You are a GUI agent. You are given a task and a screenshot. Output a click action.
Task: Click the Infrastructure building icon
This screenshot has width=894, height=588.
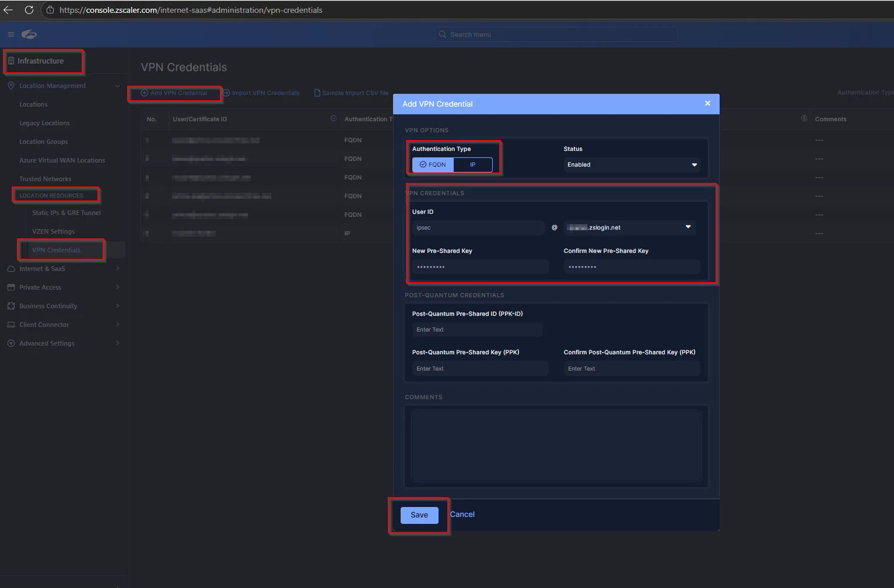(x=10, y=61)
